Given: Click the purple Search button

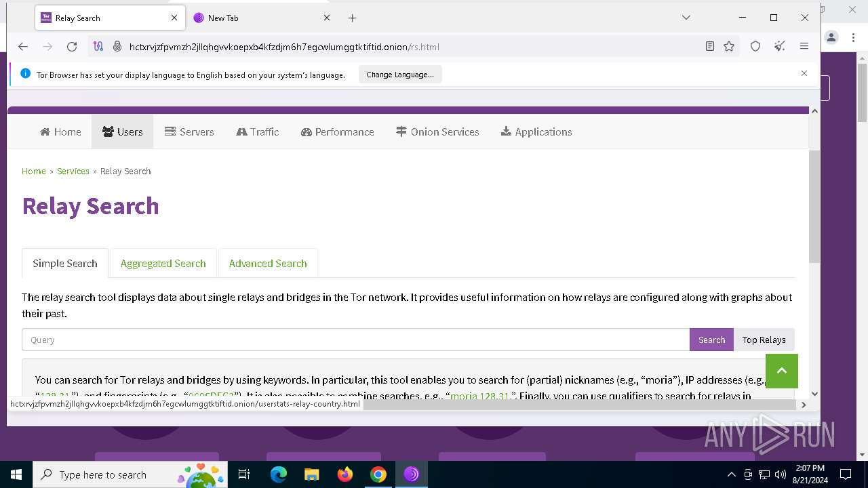Looking at the screenshot, I should [711, 340].
